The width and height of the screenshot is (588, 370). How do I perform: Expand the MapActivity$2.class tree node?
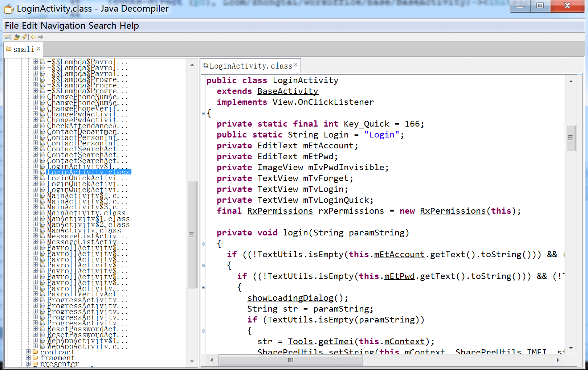pyautogui.click(x=35, y=224)
